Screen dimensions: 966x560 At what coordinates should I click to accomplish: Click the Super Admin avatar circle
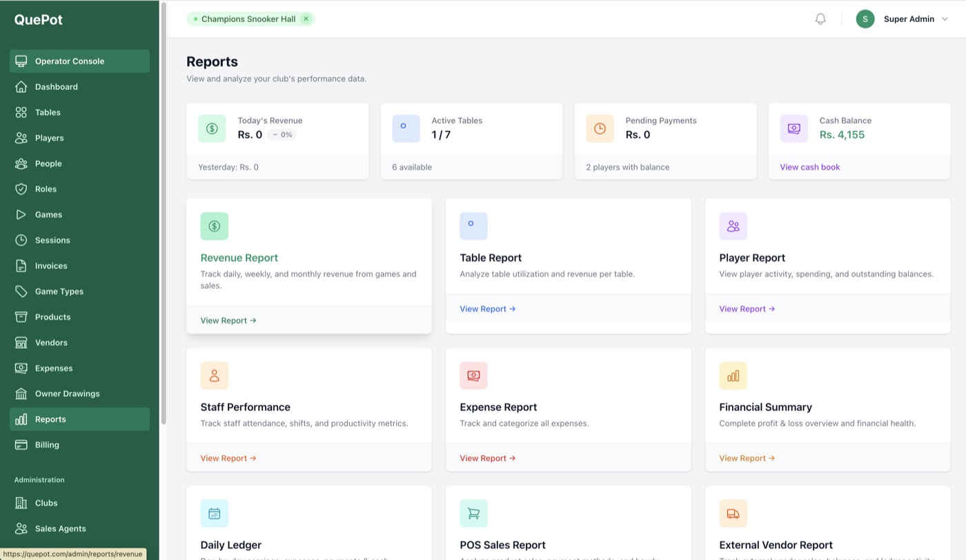point(865,19)
